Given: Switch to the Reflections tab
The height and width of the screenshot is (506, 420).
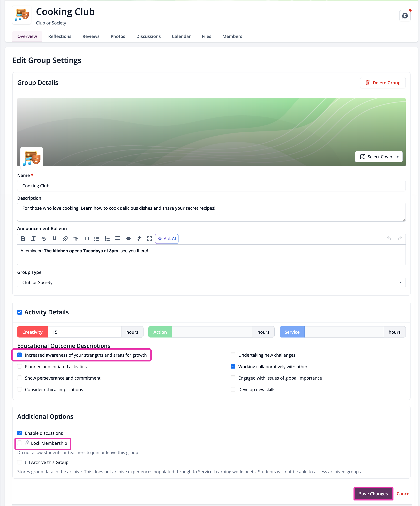Looking at the screenshot, I should coord(60,36).
